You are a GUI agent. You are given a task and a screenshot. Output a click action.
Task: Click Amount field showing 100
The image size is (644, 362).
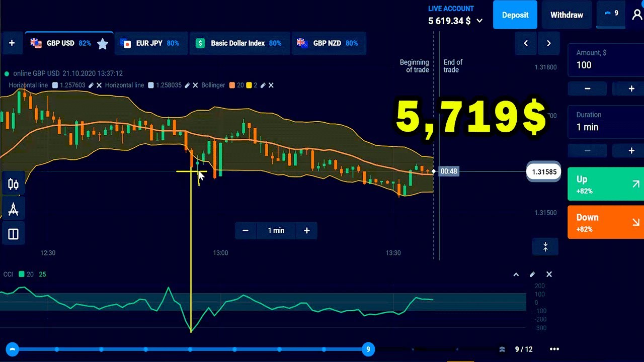pos(606,60)
